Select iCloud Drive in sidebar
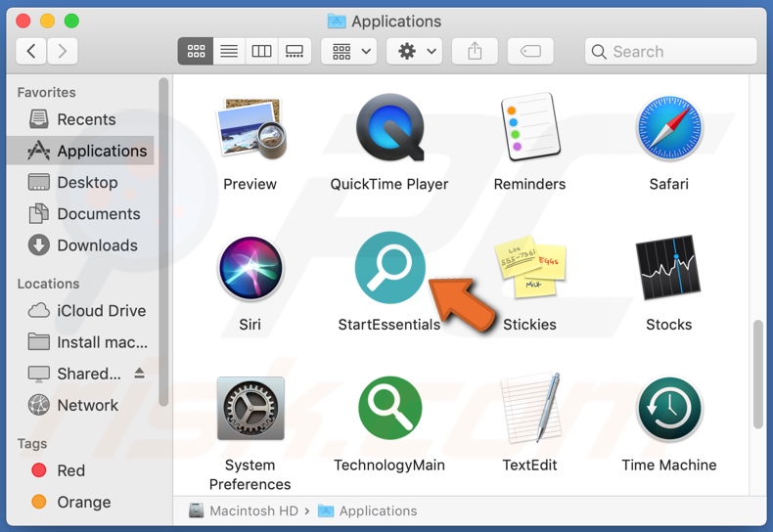The width and height of the screenshot is (773, 532). pyautogui.click(x=101, y=311)
